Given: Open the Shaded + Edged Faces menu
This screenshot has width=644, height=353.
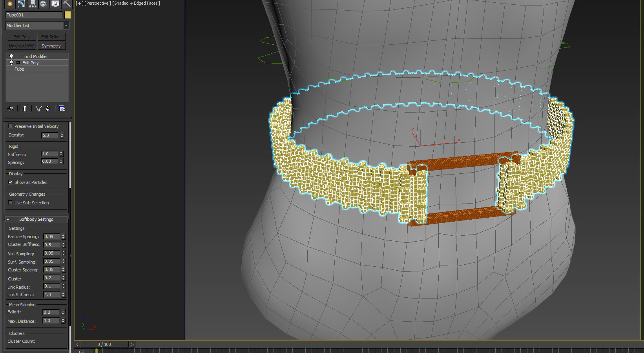Looking at the screenshot, I should tap(136, 3).
